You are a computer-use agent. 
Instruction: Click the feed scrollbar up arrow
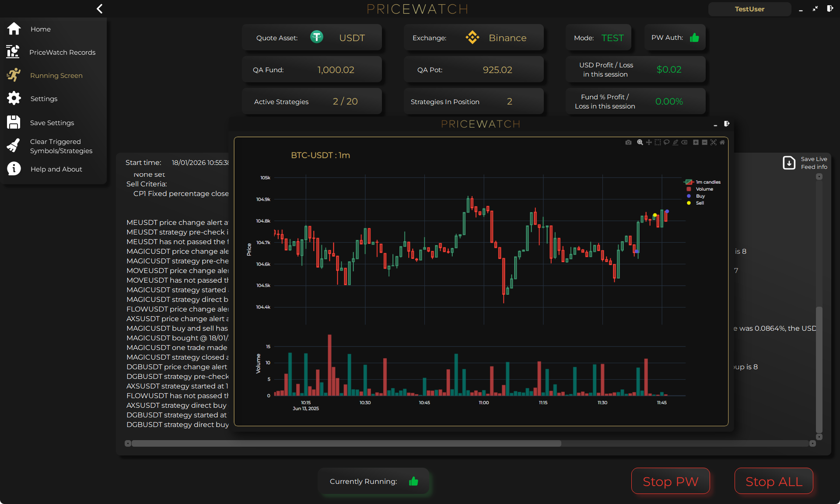(x=819, y=177)
